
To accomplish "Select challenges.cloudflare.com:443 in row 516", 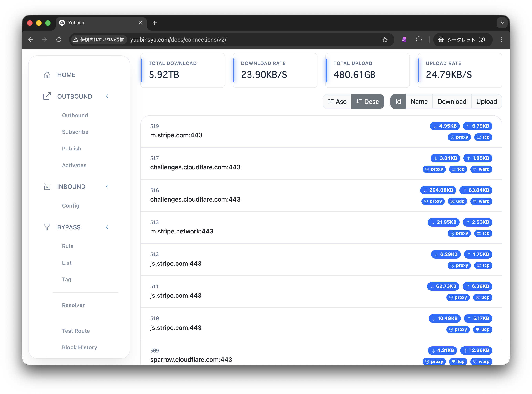I will tap(195, 199).
